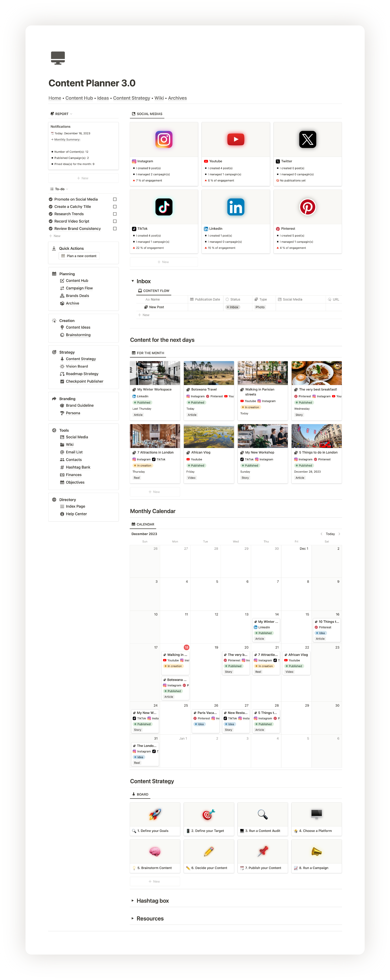Image resolution: width=390 pixels, height=980 pixels.
Task: Click the Photo type tag on New Post
Action: click(x=260, y=307)
